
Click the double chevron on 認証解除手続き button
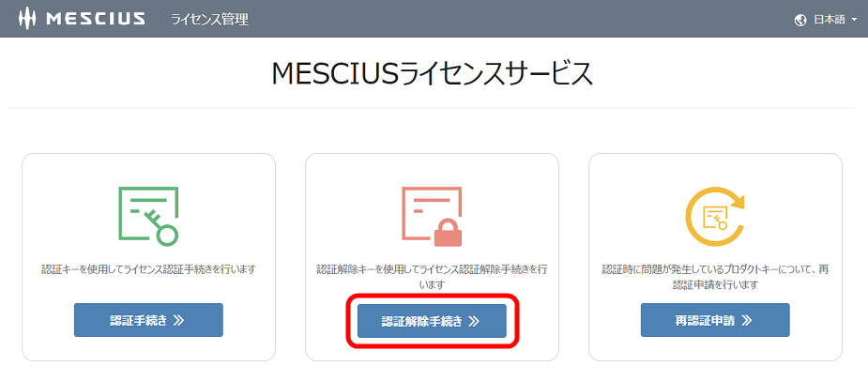coord(474,321)
